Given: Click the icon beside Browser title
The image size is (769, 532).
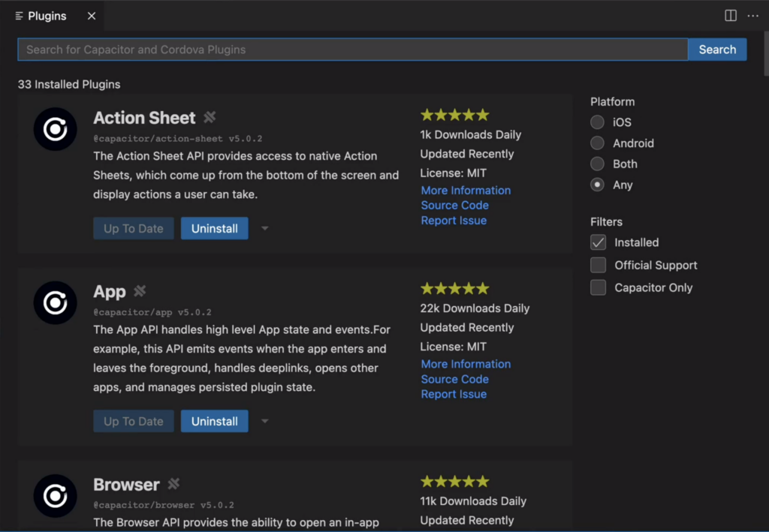Looking at the screenshot, I should point(173,484).
